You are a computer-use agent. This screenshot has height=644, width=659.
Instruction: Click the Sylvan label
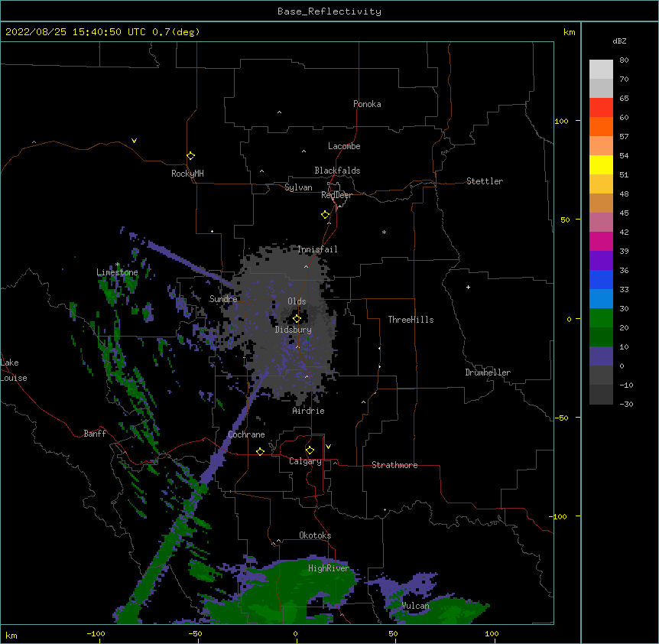pyautogui.click(x=298, y=187)
